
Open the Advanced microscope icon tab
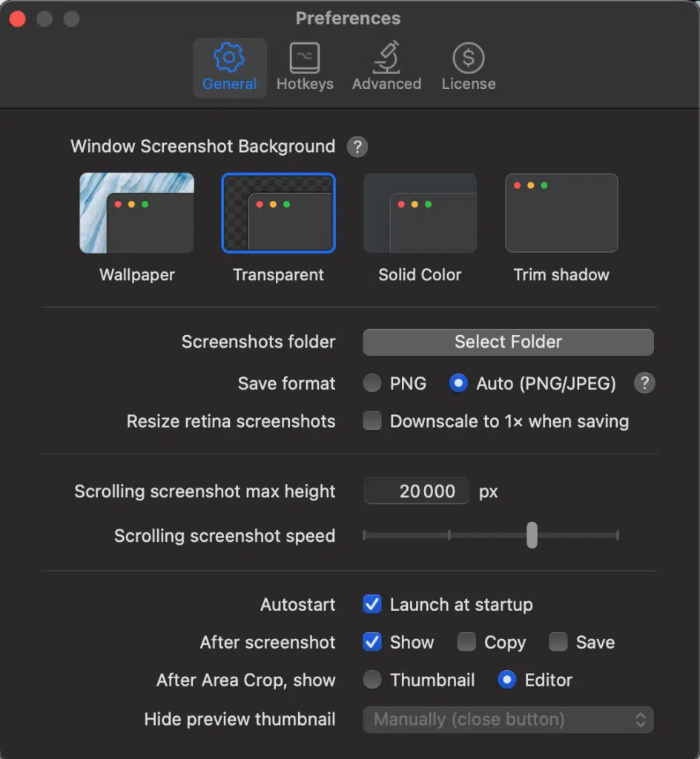click(x=386, y=57)
